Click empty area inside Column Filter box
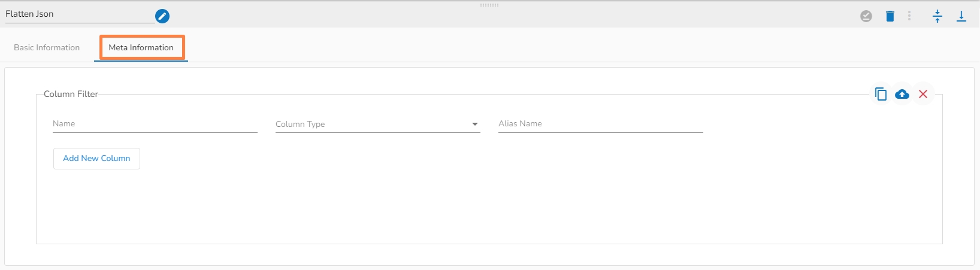The width and height of the screenshot is (980, 270). point(479,204)
